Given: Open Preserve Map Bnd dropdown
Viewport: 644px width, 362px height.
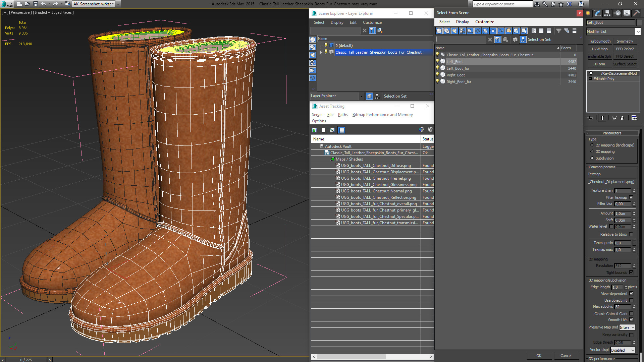Looking at the screenshot, I should tap(627, 327).
